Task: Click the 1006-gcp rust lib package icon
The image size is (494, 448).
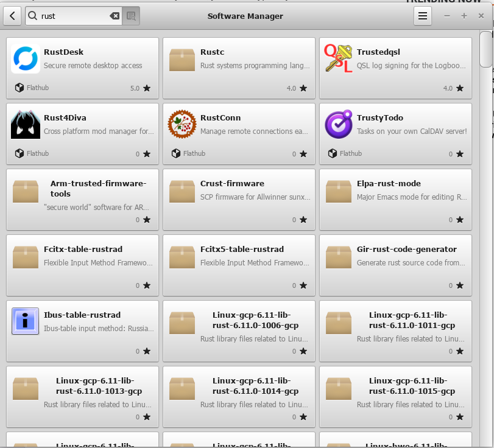Action: click(x=182, y=323)
